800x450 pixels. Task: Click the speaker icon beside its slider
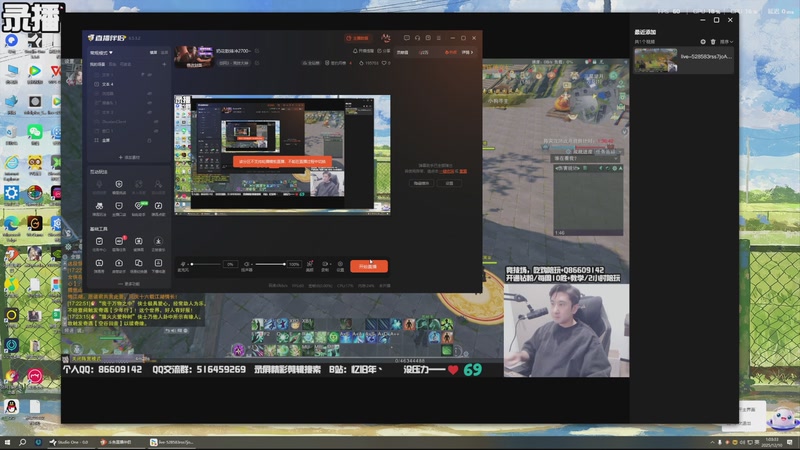(x=246, y=264)
